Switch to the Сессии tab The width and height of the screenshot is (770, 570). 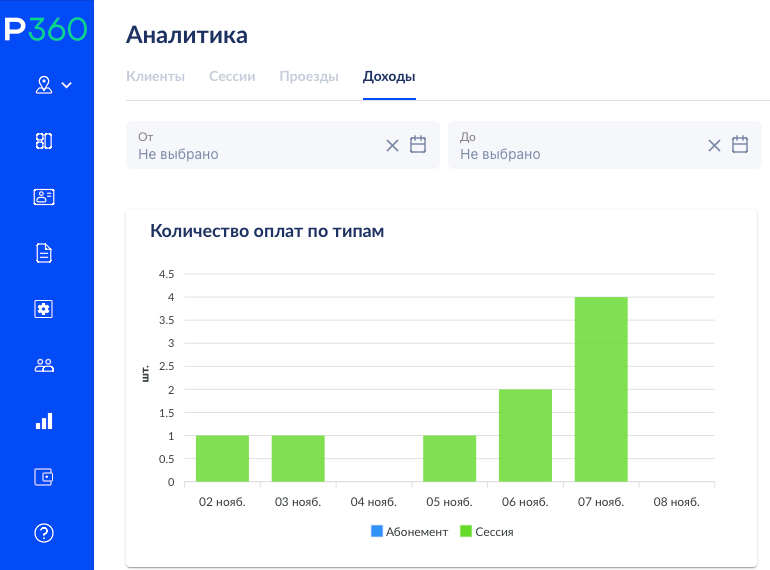point(232,77)
